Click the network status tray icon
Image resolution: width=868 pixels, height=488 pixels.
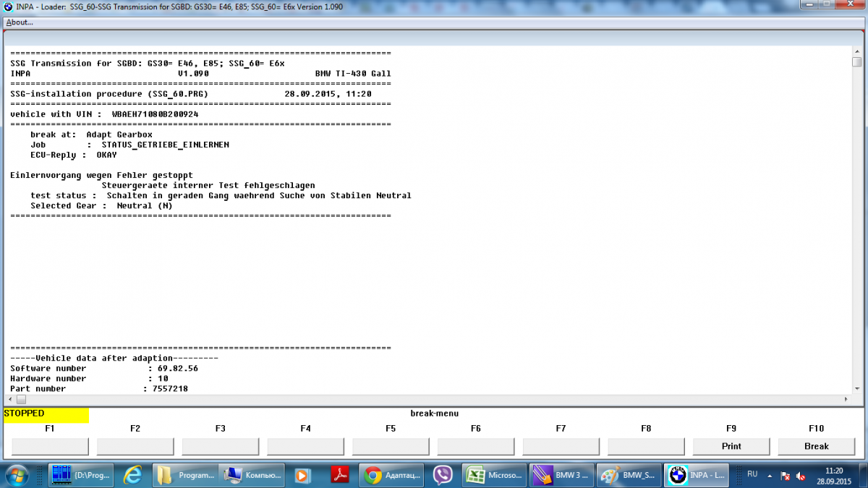[x=786, y=476]
